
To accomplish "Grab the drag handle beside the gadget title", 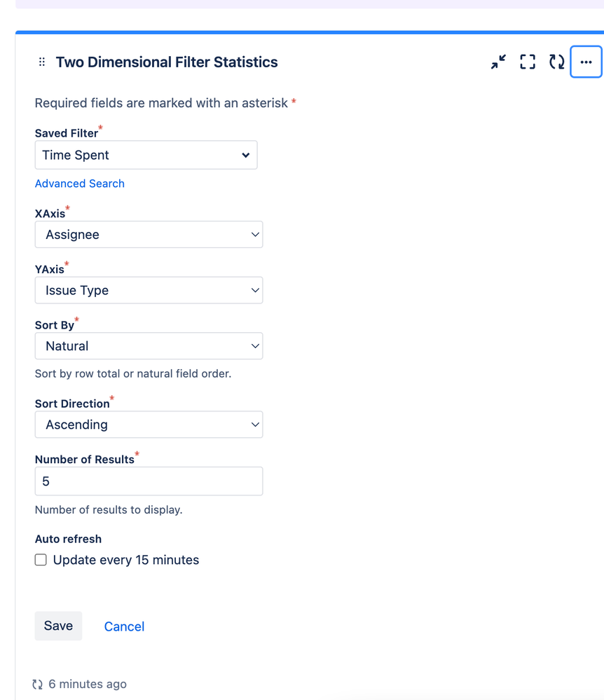I will 42,62.
